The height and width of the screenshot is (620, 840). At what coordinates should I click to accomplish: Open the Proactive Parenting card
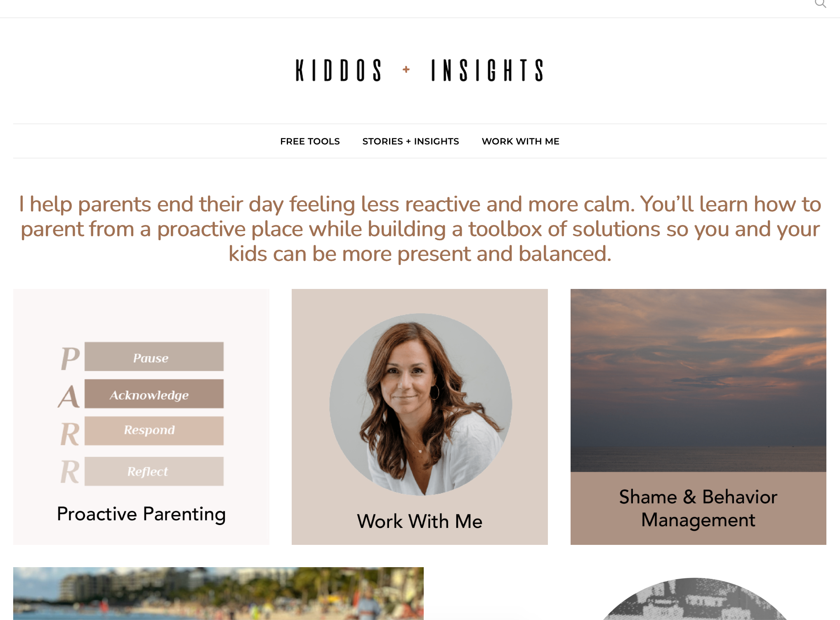[x=141, y=417]
